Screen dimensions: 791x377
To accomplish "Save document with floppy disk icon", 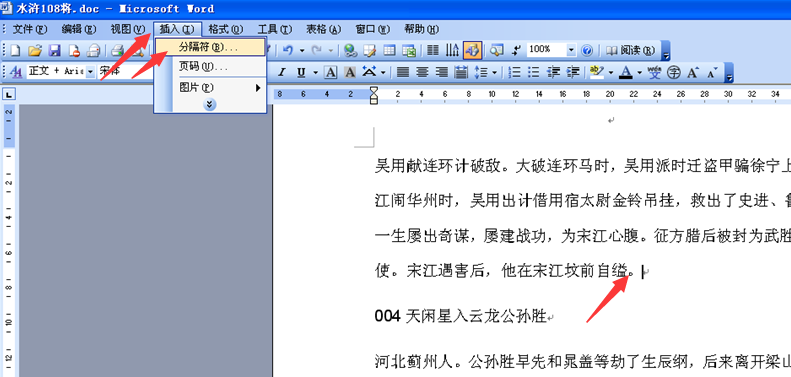I will coord(54,50).
